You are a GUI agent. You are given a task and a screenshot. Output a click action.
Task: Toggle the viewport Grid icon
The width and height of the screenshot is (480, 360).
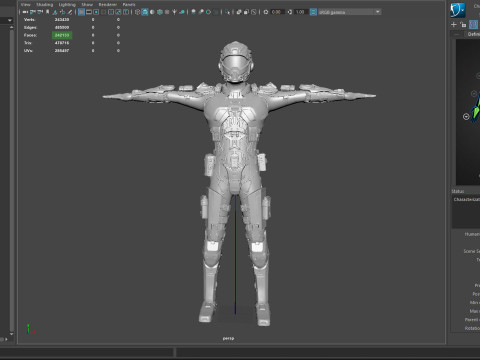pos(81,12)
